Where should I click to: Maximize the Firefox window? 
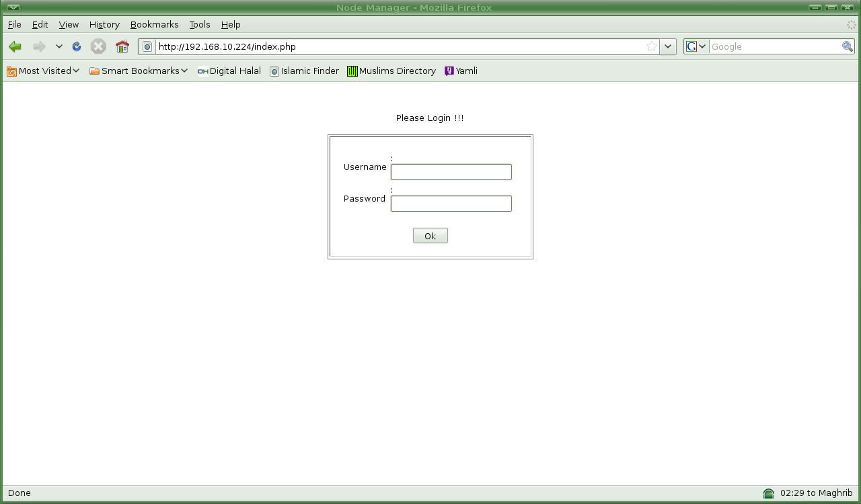pos(831,7)
